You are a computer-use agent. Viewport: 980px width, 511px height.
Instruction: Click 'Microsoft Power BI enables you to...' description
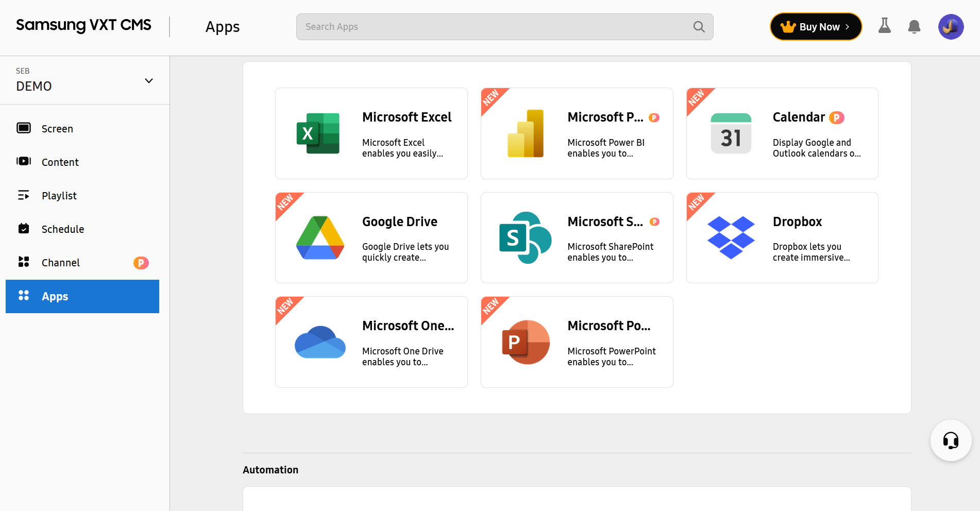tap(606, 148)
